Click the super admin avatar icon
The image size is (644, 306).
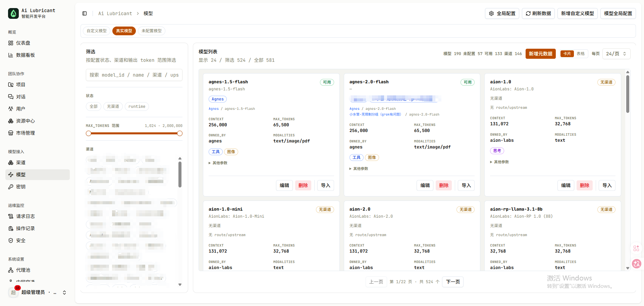click(x=13, y=292)
